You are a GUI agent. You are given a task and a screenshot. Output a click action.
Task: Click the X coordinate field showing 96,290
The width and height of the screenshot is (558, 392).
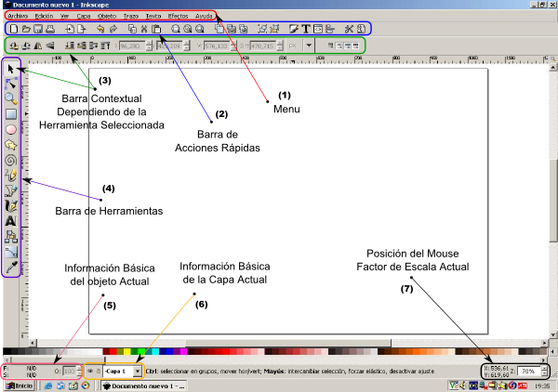click(x=132, y=46)
